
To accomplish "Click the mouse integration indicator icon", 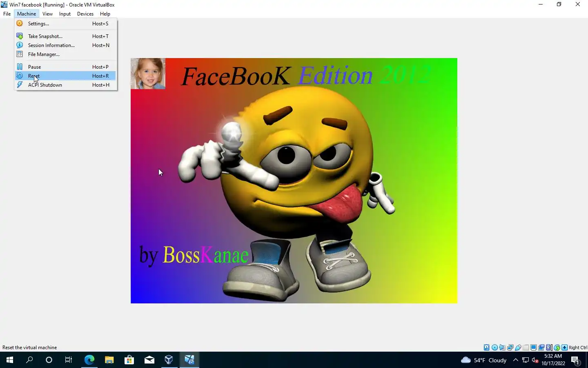I will point(557,348).
